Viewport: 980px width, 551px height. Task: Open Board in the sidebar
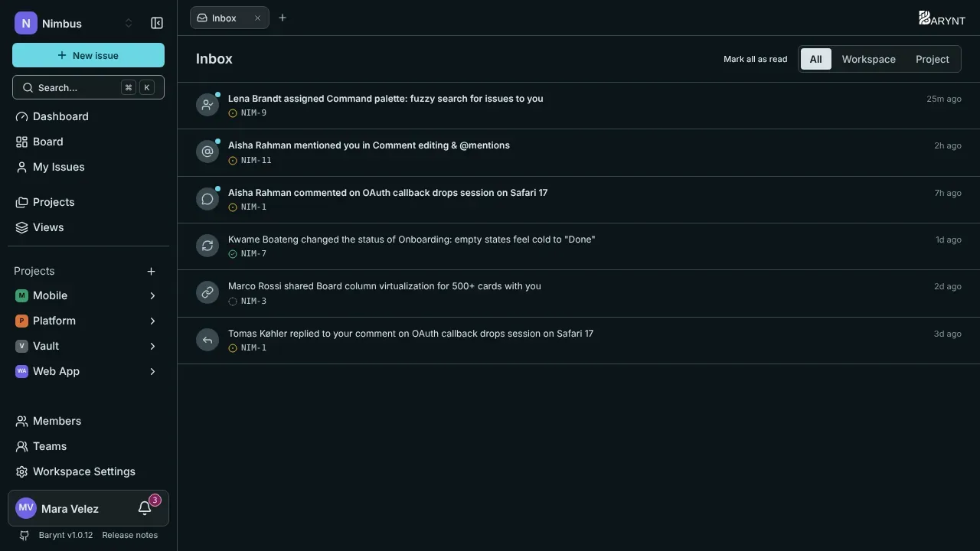click(x=88, y=142)
